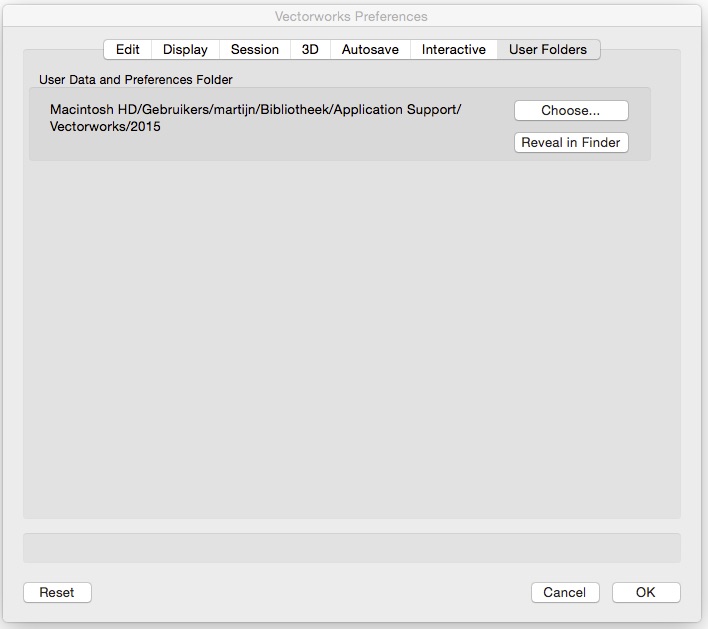The height and width of the screenshot is (629, 708).
Task: Switch to the Edit tab
Action: click(x=128, y=49)
